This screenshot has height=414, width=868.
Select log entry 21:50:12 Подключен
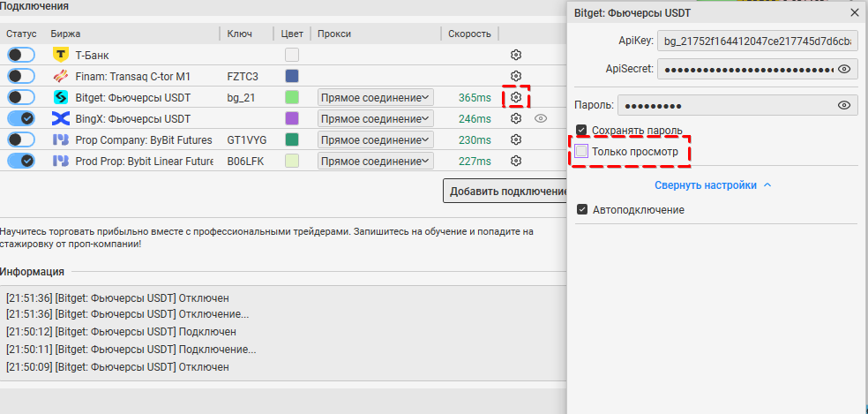click(121, 332)
